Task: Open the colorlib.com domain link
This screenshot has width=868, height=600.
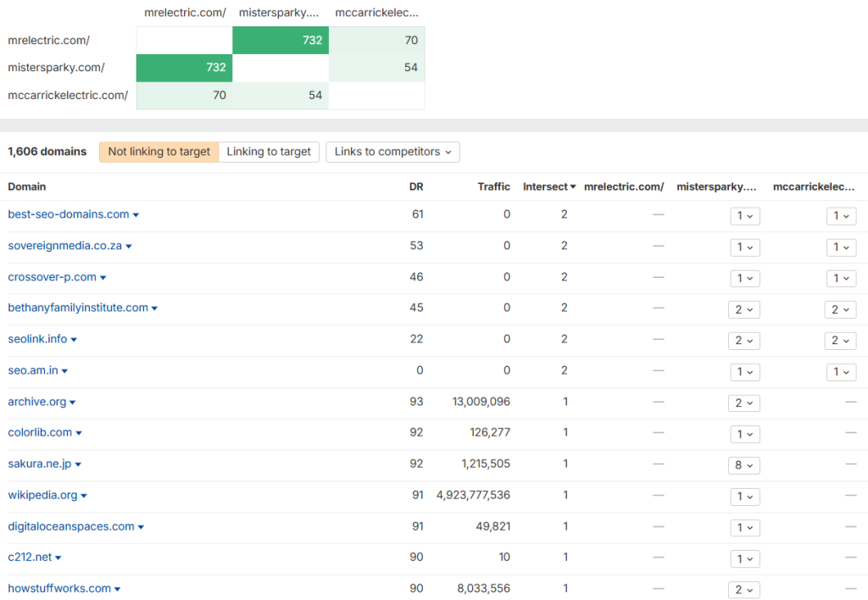Action: point(40,432)
